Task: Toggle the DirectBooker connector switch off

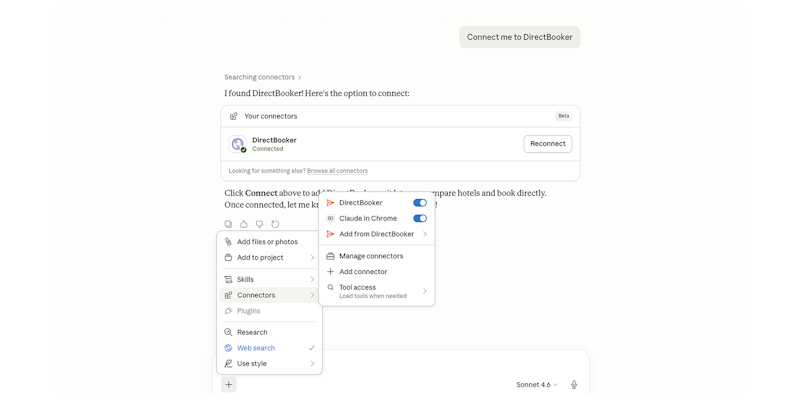Action: tap(420, 203)
